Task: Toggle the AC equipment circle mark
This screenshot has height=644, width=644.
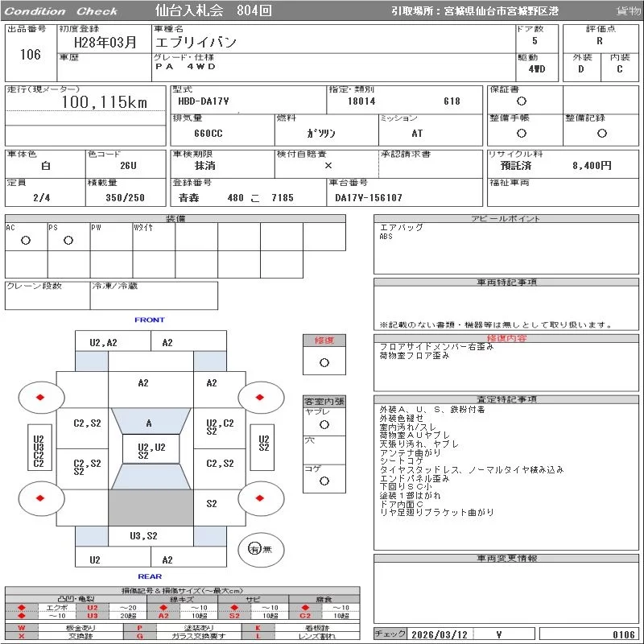Action: (x=26, y=241)
